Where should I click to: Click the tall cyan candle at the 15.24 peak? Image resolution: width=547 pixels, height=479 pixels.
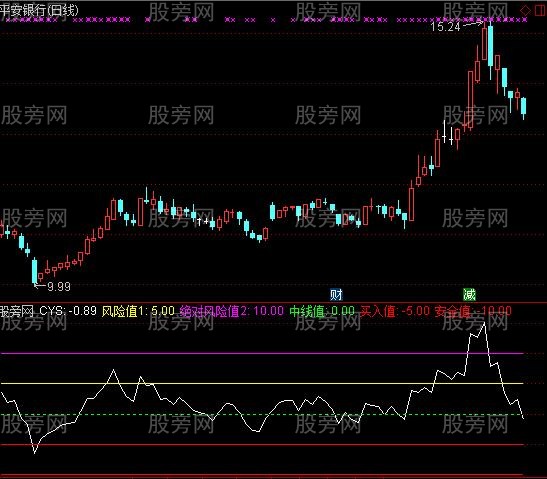pos(490,45)
